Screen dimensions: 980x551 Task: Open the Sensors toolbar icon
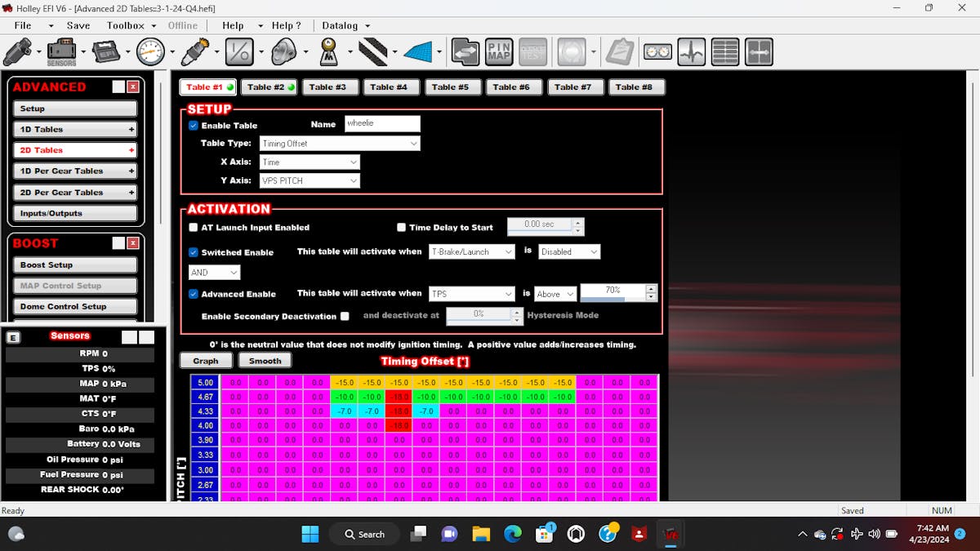click(61, 52)
